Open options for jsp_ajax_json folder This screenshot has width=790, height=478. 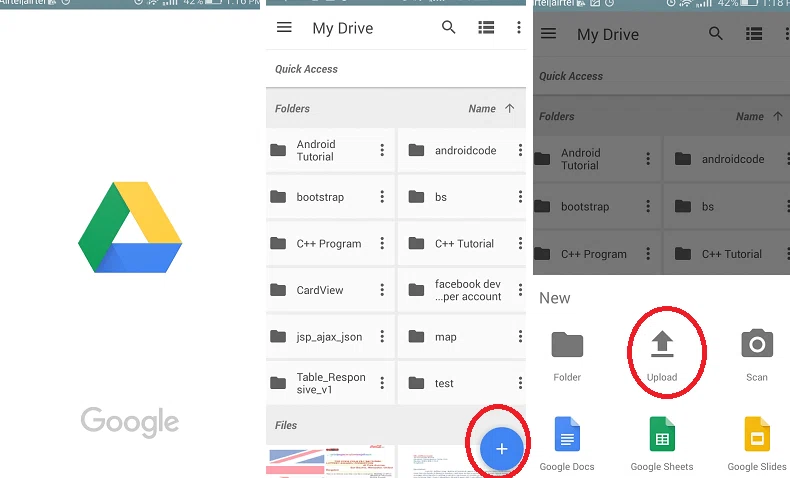[x=382, y=336]
